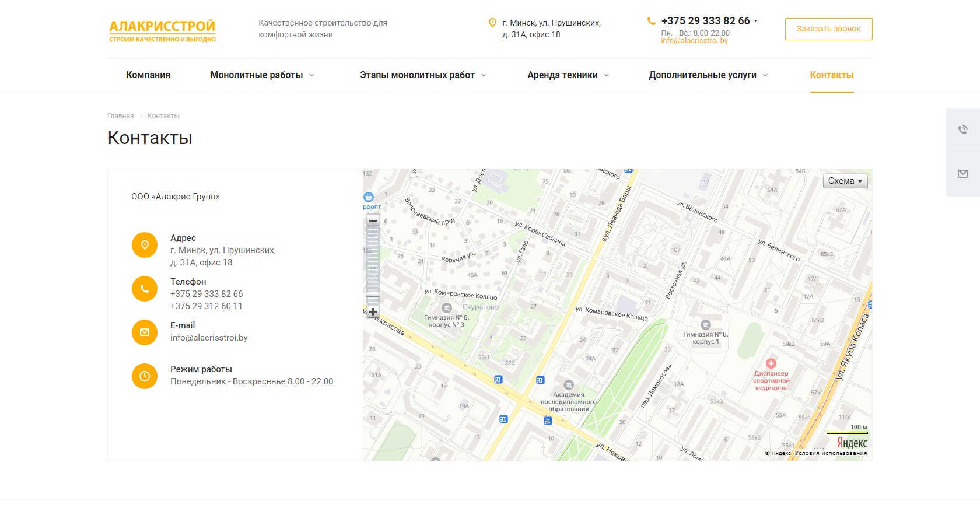
Task: Open the Компания menu item
Action: tap(148, 75)
